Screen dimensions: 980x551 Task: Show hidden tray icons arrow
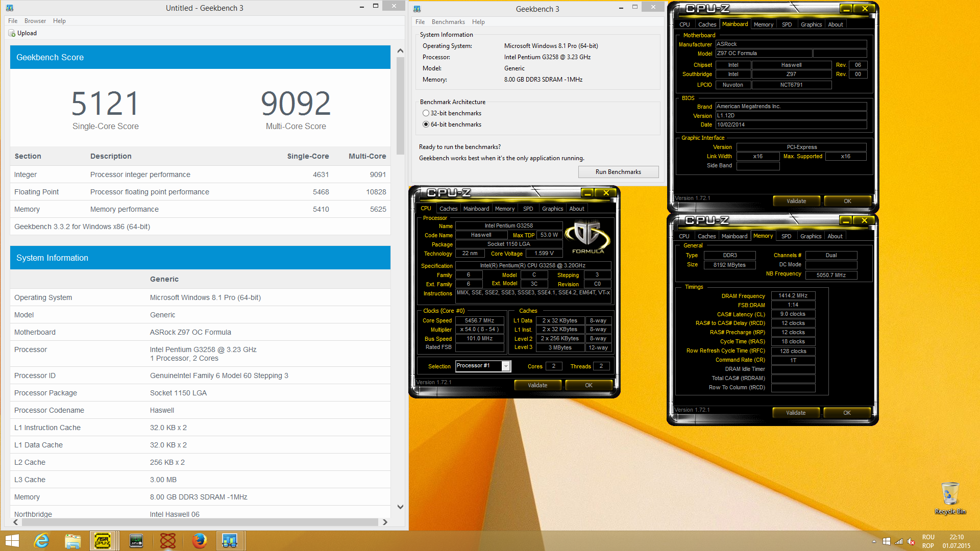[874, 541]
